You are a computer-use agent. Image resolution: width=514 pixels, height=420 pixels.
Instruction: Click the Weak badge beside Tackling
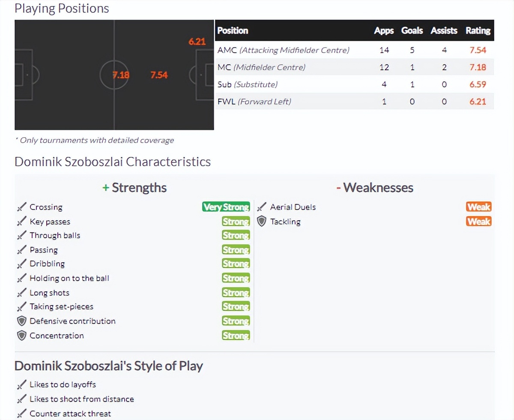coord(478,222)
